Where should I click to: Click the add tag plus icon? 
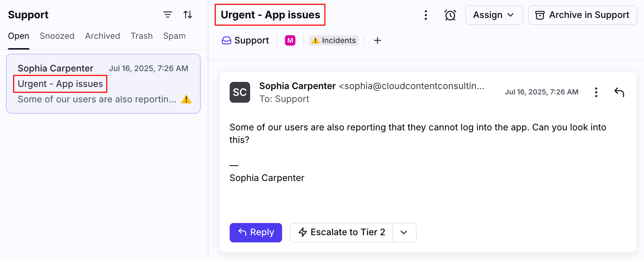click(x=377, y=41)
